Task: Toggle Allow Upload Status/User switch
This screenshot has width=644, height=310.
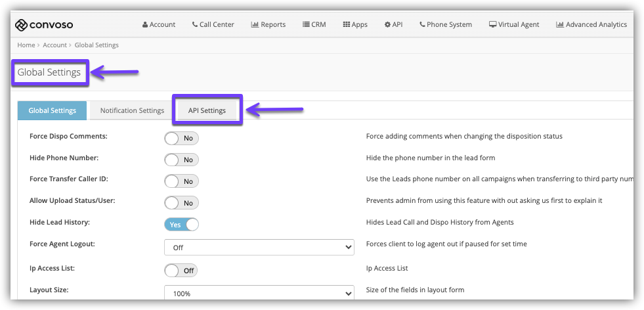Action: tap(181, 203)
